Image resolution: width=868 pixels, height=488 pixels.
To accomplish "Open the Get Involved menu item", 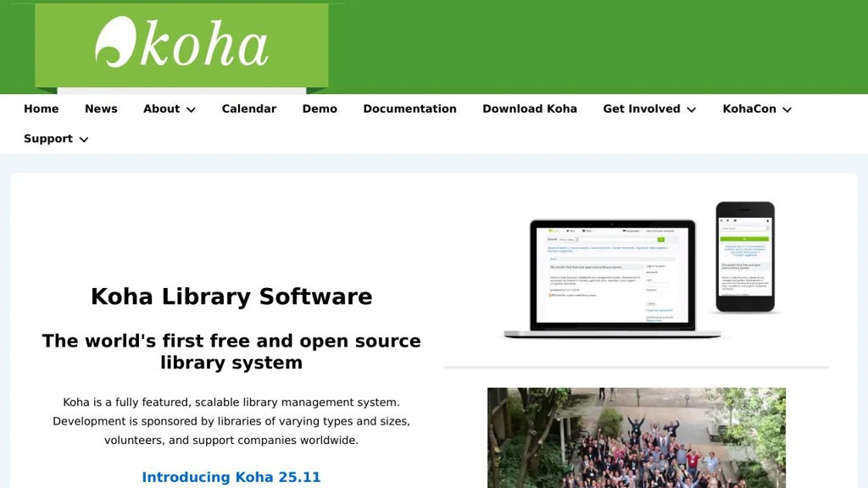I will pos(642,109).
